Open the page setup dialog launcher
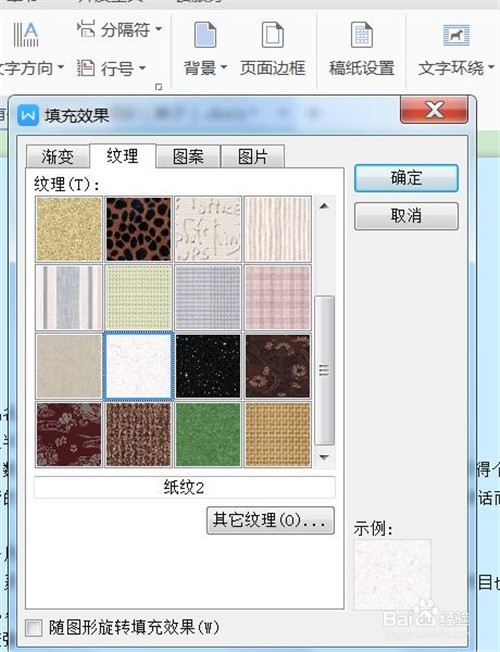 pos(158,86)
